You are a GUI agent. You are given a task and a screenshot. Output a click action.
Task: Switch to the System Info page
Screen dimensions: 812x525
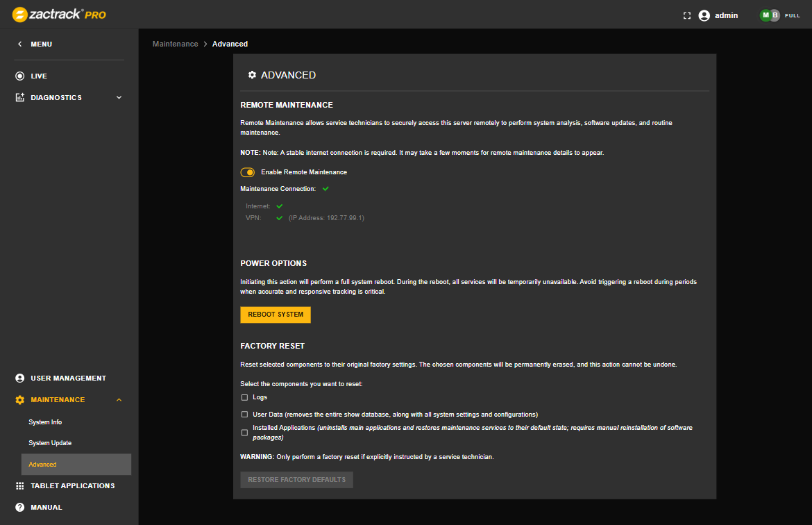(x=45, y=422)
